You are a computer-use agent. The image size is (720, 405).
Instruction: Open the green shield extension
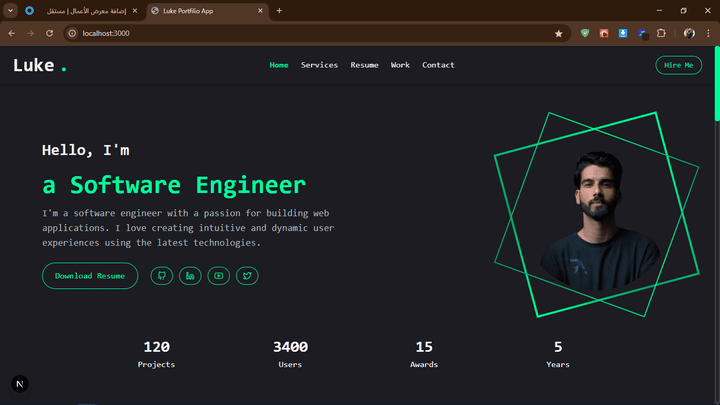click(585, 33)
